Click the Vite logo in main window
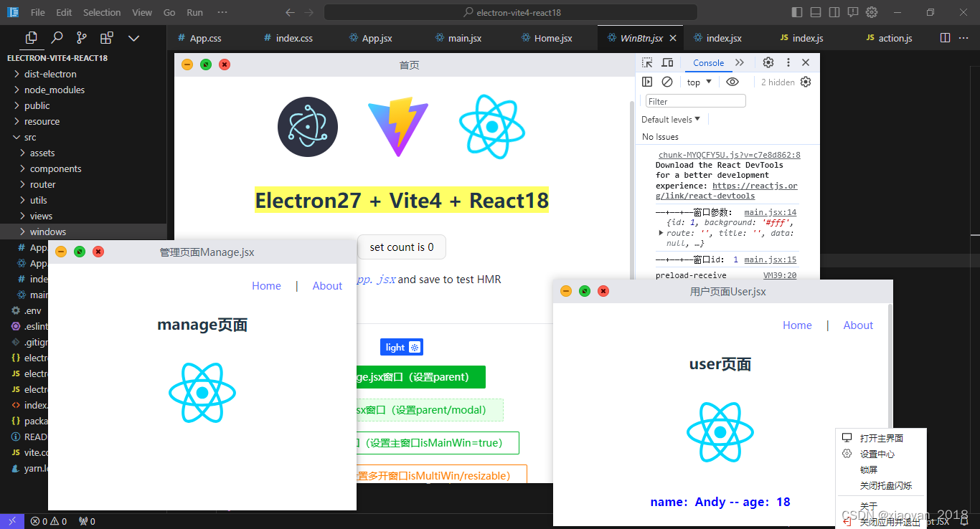 [398, 128]
